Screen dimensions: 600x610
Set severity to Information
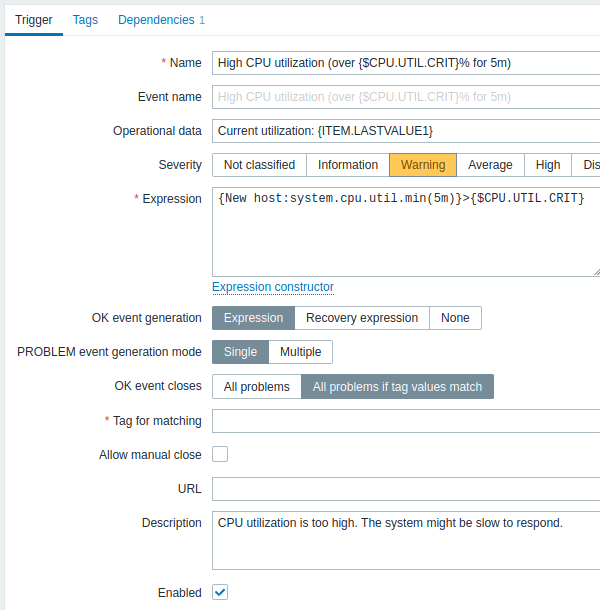(x=348, y=165)
